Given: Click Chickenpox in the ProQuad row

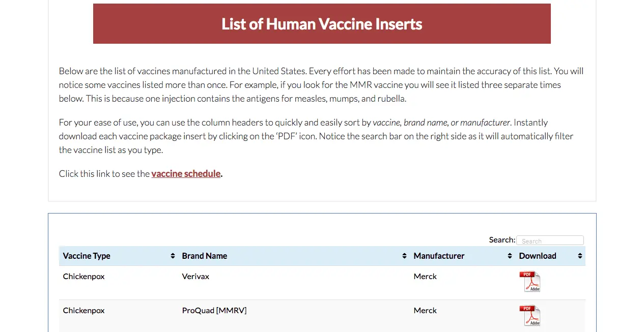Looking at the screenshot, I should [x=84, y=311].
